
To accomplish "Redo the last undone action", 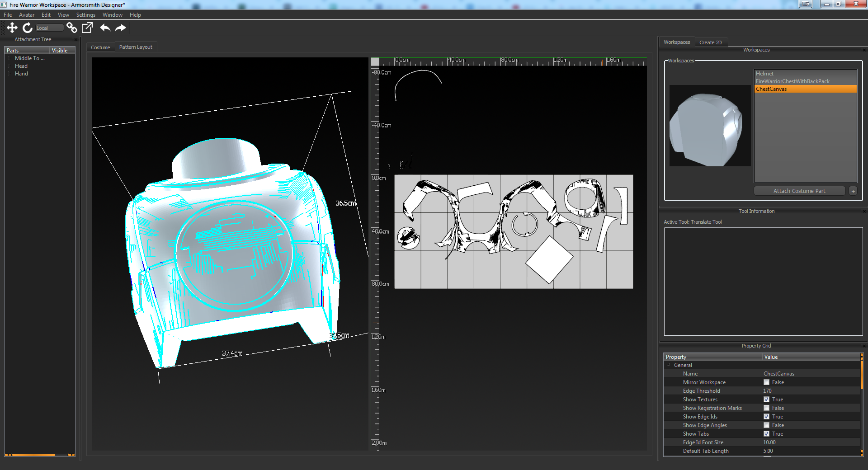I will [x=121, y=28].
